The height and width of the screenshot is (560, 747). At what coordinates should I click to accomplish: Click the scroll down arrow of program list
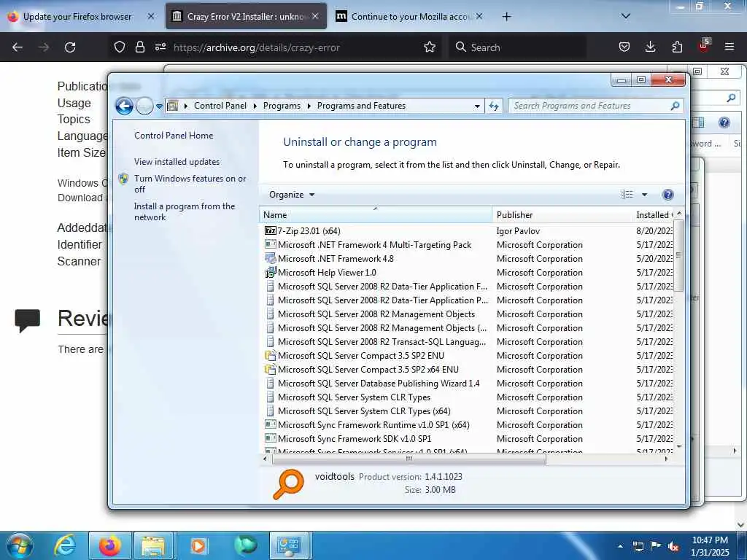point(679,447)
